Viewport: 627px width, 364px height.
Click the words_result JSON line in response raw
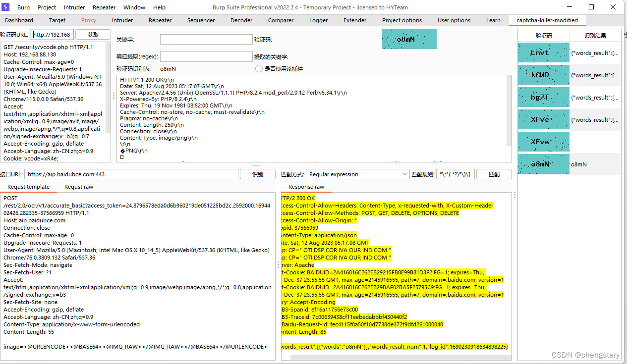point(395,347)
